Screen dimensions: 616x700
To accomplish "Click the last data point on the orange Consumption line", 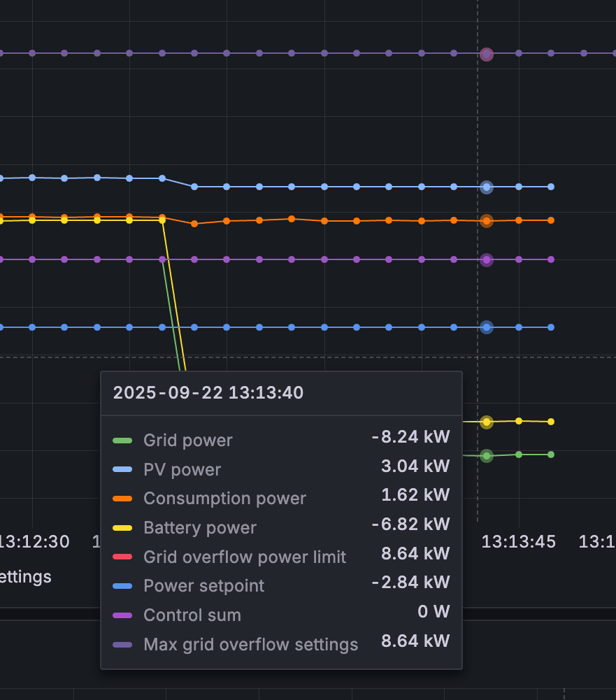I will 551,220.
